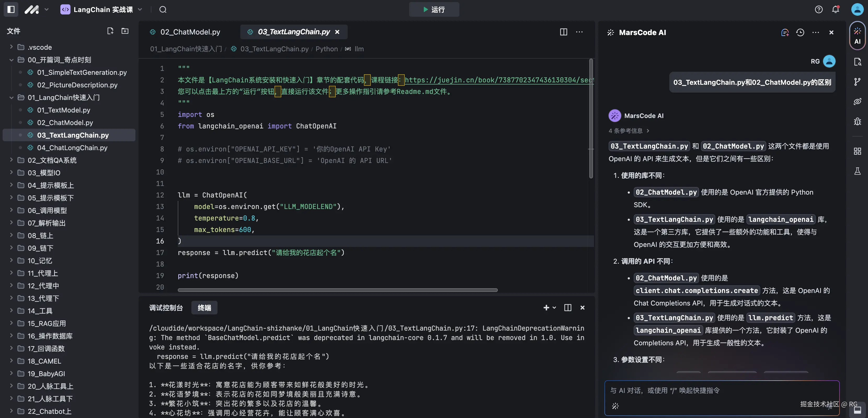The height and width of the screenshot is (418, 868).
Task: Open the project name dropdown next to LangChain 实战课
Action: [140, 9]
